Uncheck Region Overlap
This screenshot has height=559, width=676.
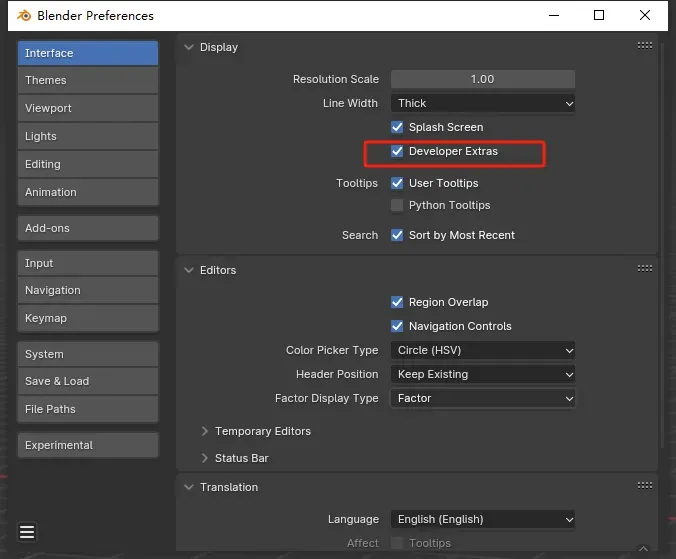[x=397, y=302]
